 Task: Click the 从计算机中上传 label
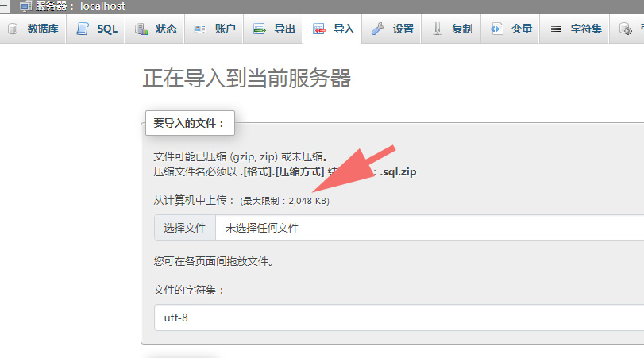click(x=194, y=200)
